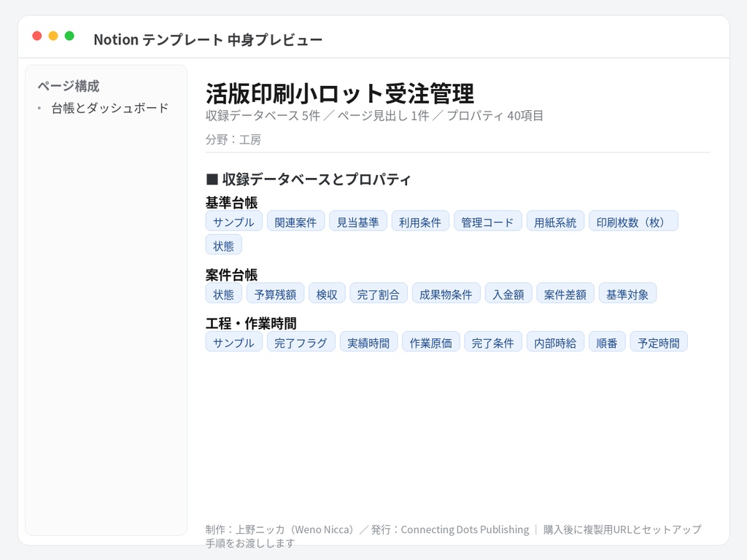Click the red close window dot
Image resolution: width=747 pixels, height=560 pixels.
coord(36,36)
